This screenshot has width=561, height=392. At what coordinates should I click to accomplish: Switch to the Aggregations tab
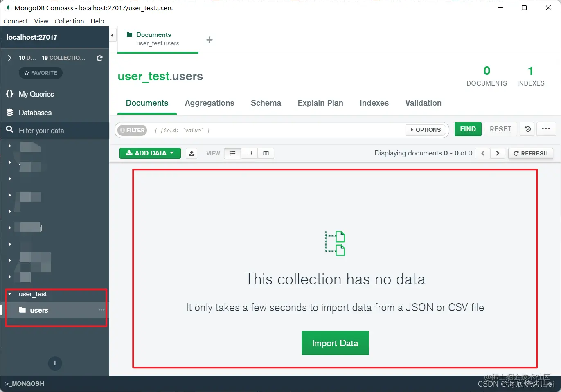(210, 103)
